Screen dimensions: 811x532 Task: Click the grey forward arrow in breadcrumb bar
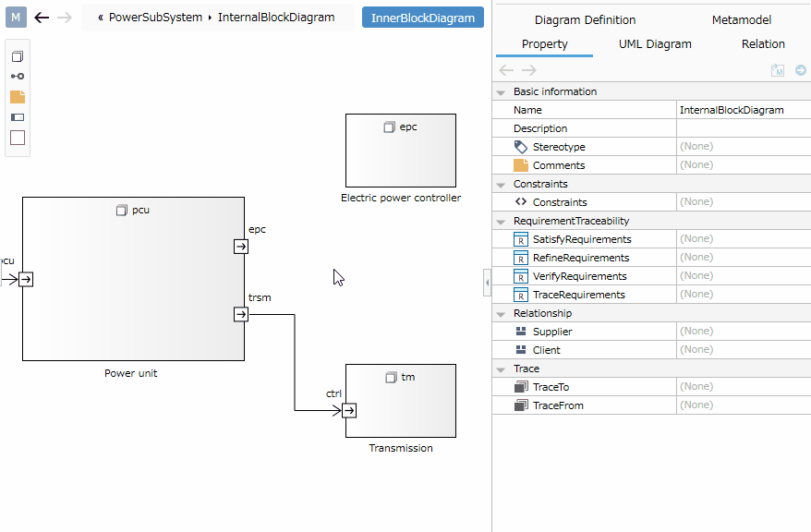pos(64,18)
